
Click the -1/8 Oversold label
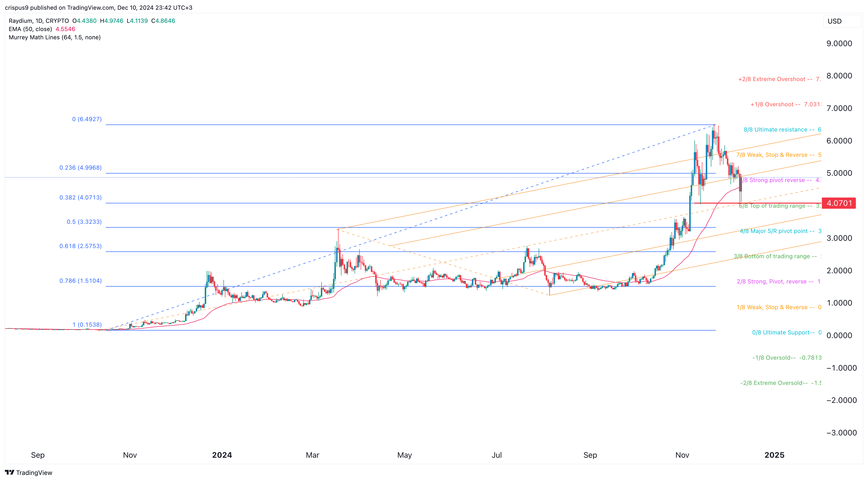point(787,357)
